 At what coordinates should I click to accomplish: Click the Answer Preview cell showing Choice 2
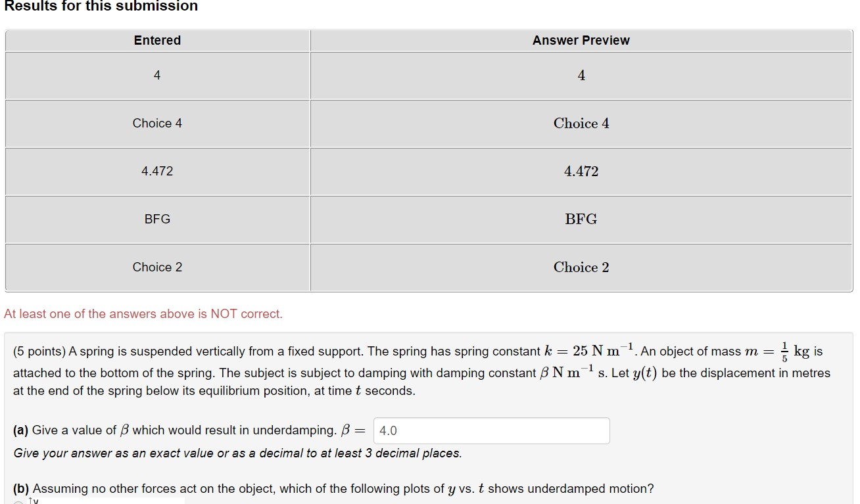pyautogui.click(x=581, y=267)
